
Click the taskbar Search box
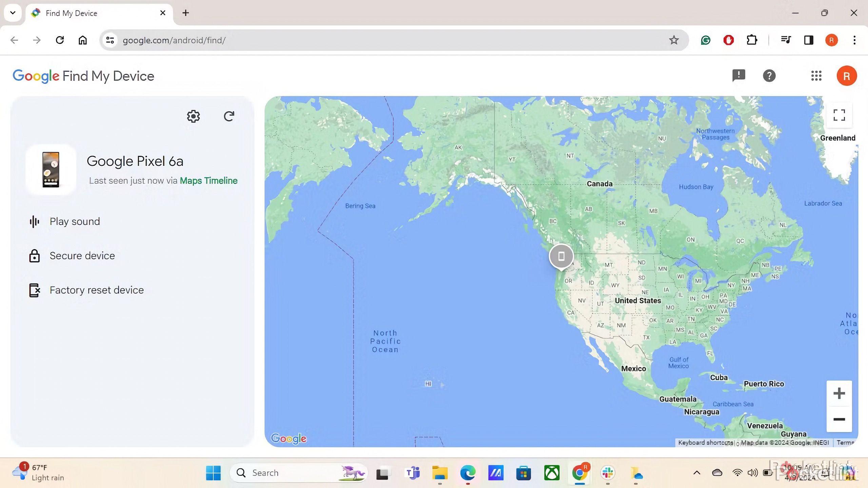coord(298,473)
